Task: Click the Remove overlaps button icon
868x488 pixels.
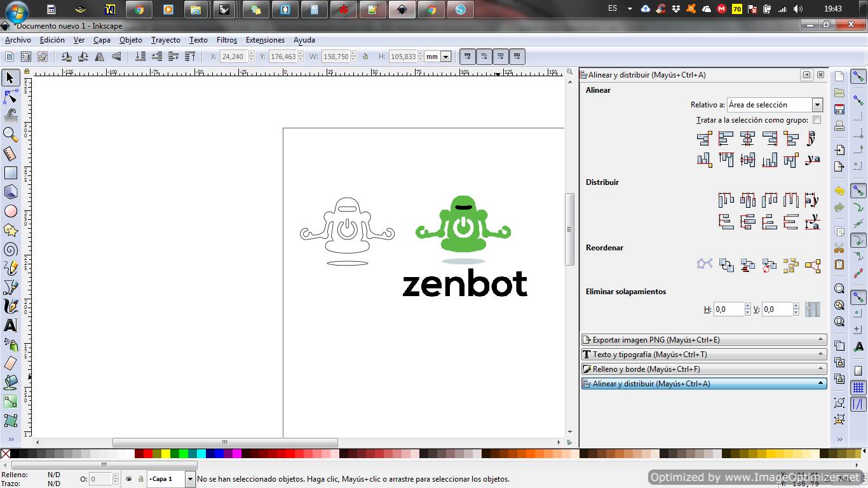Action: pyautogui.click(x=812, y=309)
